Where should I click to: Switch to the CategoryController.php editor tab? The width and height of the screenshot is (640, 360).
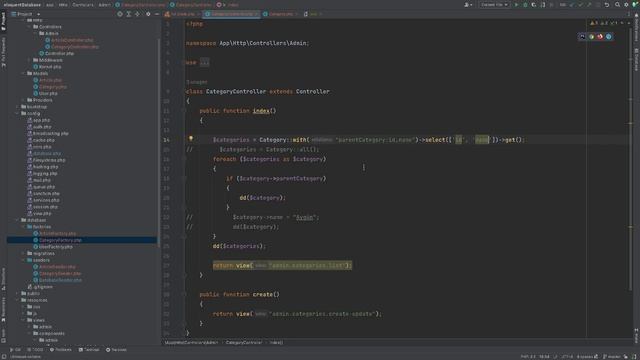231,14
